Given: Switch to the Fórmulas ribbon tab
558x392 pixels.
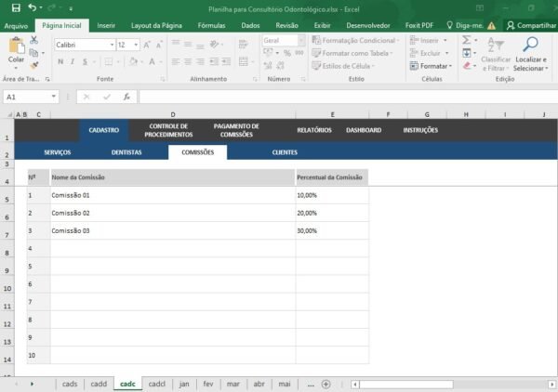Looking at the screenshot, I should point(211,26).
